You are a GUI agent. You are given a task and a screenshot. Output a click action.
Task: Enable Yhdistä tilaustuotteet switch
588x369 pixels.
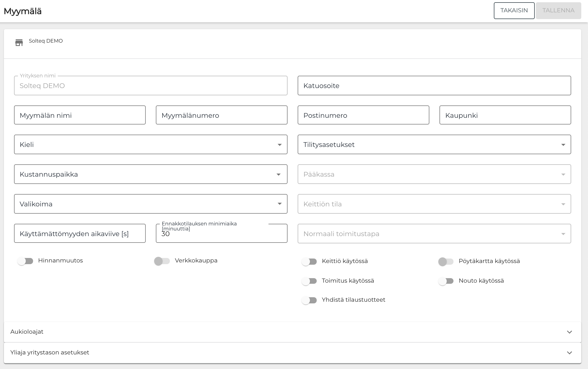tap(309, 300)
